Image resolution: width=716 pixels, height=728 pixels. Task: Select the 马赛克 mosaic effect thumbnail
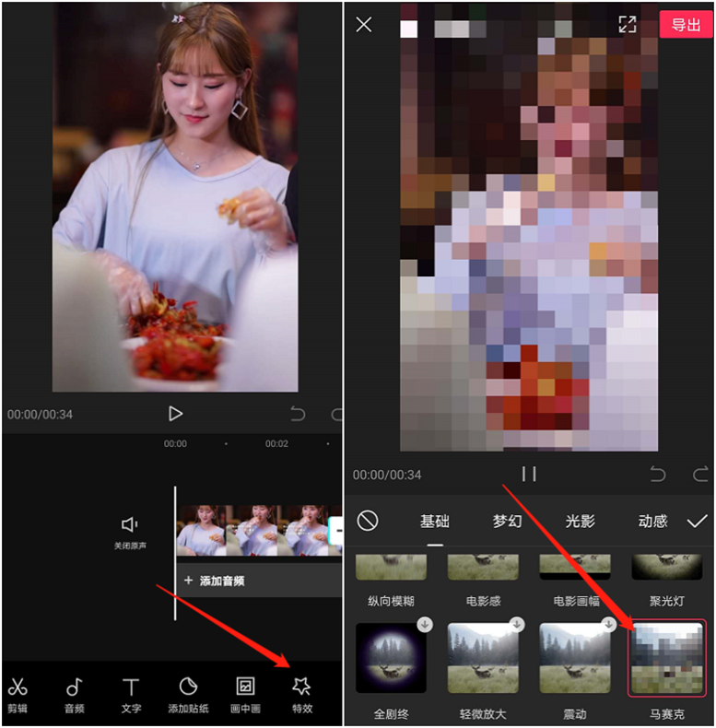pyautogui.click(x=667, y=658)
